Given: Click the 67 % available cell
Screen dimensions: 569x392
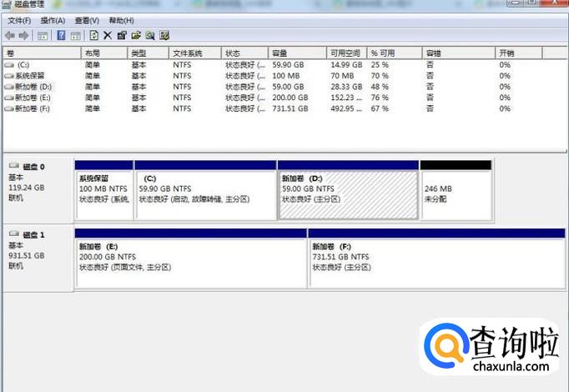Looking at the screenshot, I should 380,108.
